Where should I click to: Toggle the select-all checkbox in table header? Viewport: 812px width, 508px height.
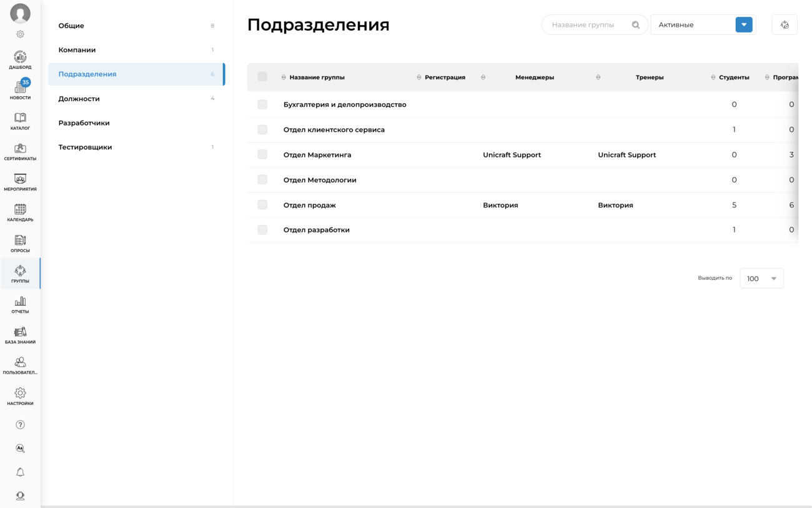click(x=262, y=77)
